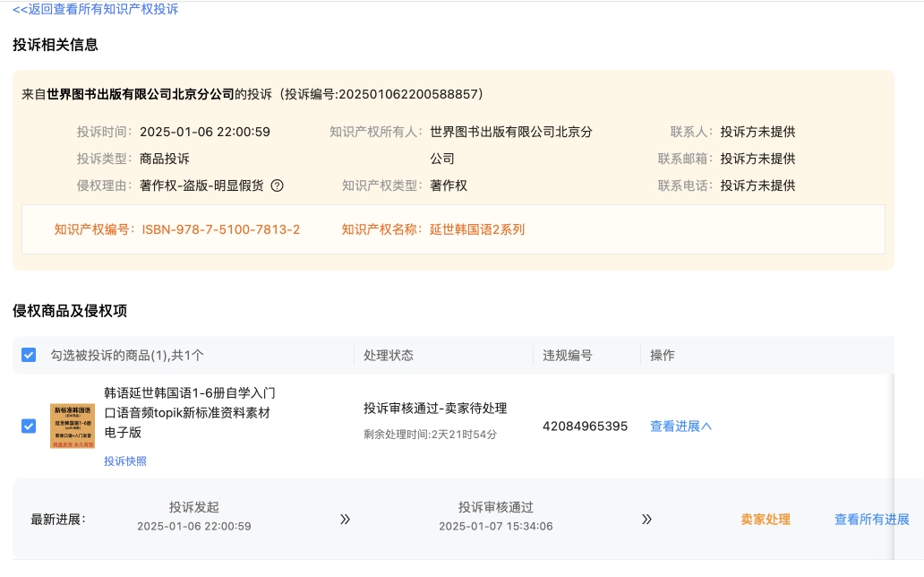The width and height of the screenshot is (924, 577).
Task: Select the 投诉审核通过 progress step
Action: (495, 507)
